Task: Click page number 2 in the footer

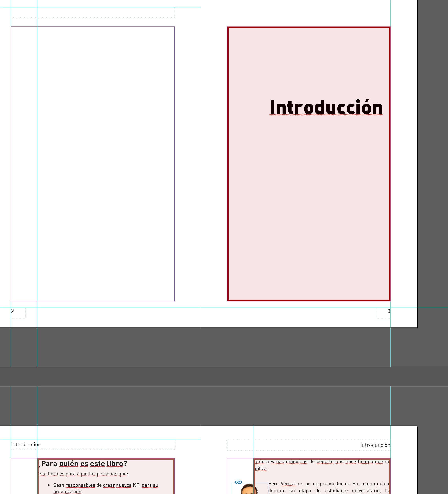Action: pos(13,311)
